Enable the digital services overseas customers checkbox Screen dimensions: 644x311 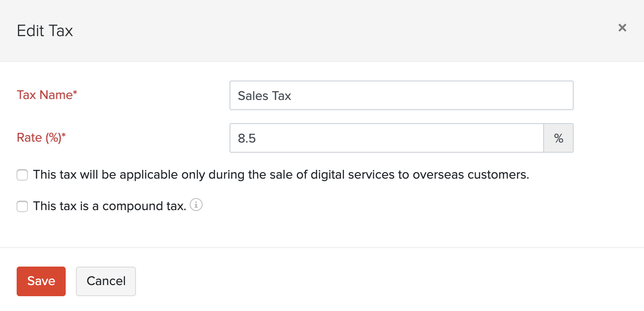(22, 175)
